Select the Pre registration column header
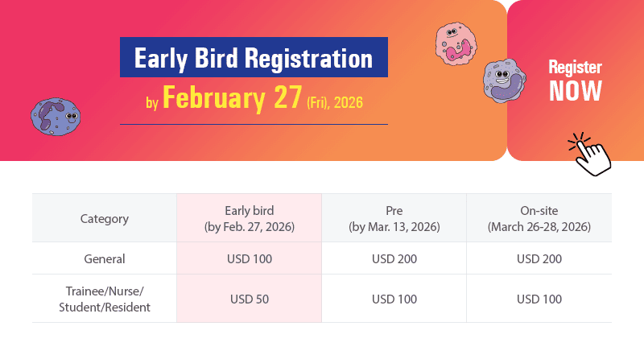The image size is (644, 355). 394,218
